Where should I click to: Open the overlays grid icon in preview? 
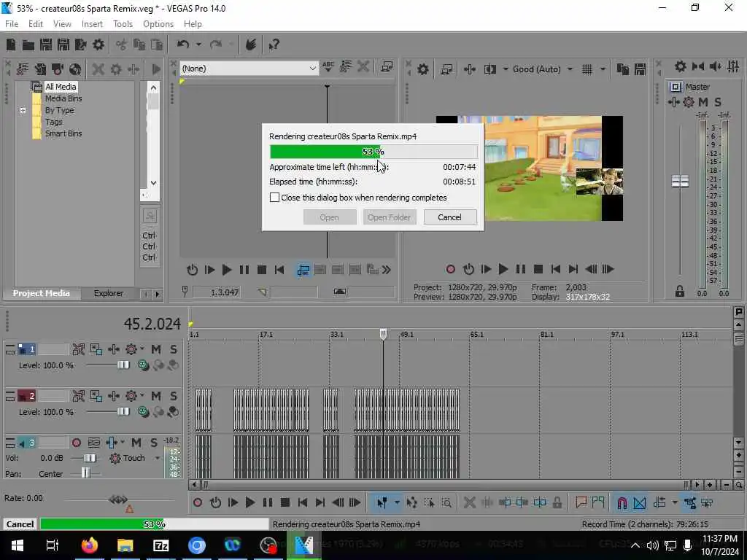[x=587, y=69]
